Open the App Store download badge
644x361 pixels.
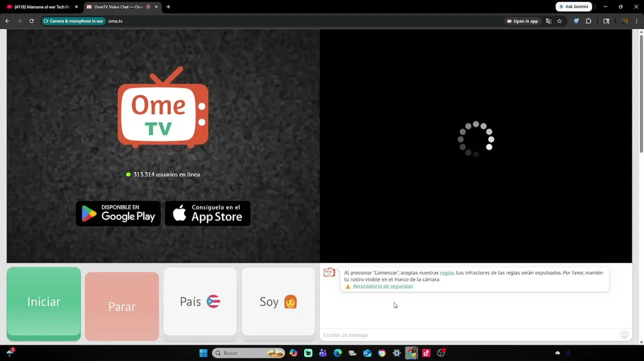coord(208,214)
